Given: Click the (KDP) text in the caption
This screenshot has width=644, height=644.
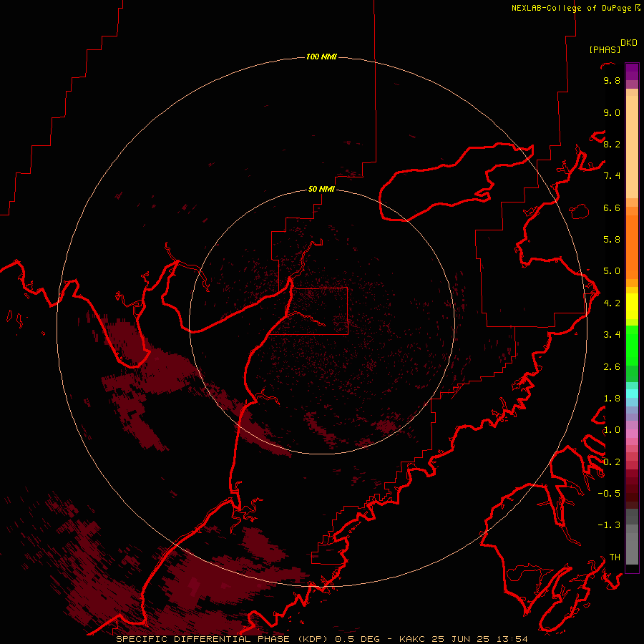Looking at the screenshot, I should 313,639.
